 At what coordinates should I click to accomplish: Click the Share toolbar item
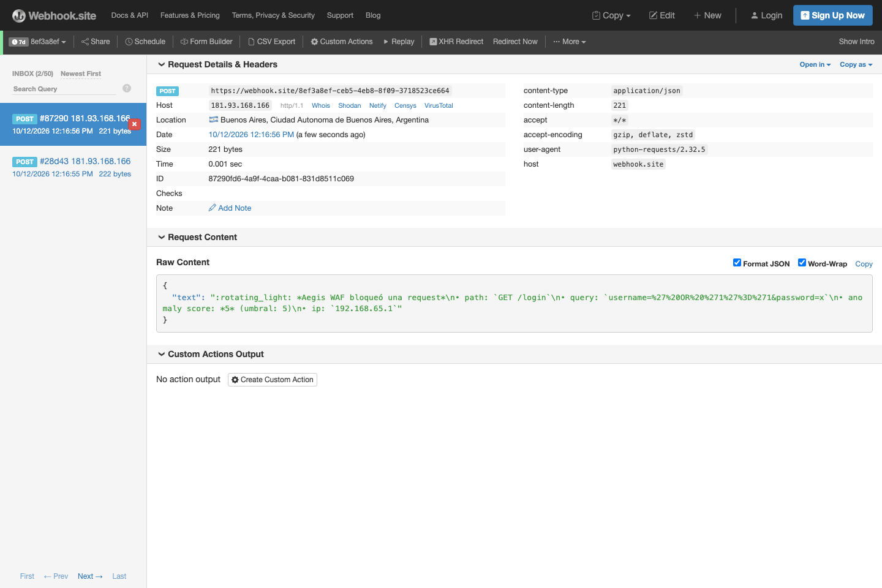(96, 42)
